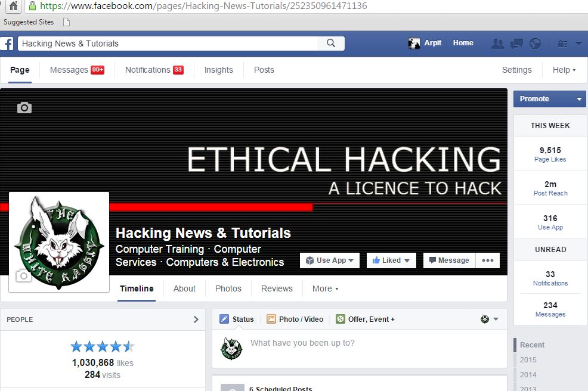Open the friend requests icon

(x=497, y=44)
